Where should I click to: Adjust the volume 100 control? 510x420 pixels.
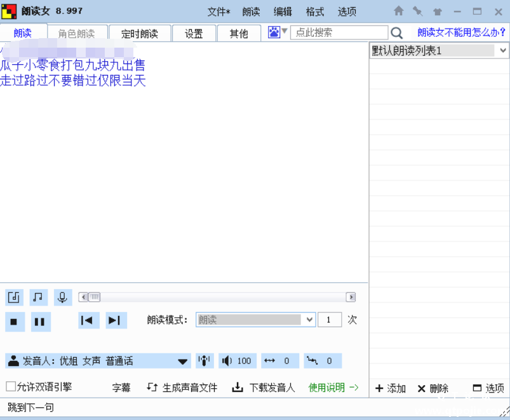[238, 361]
